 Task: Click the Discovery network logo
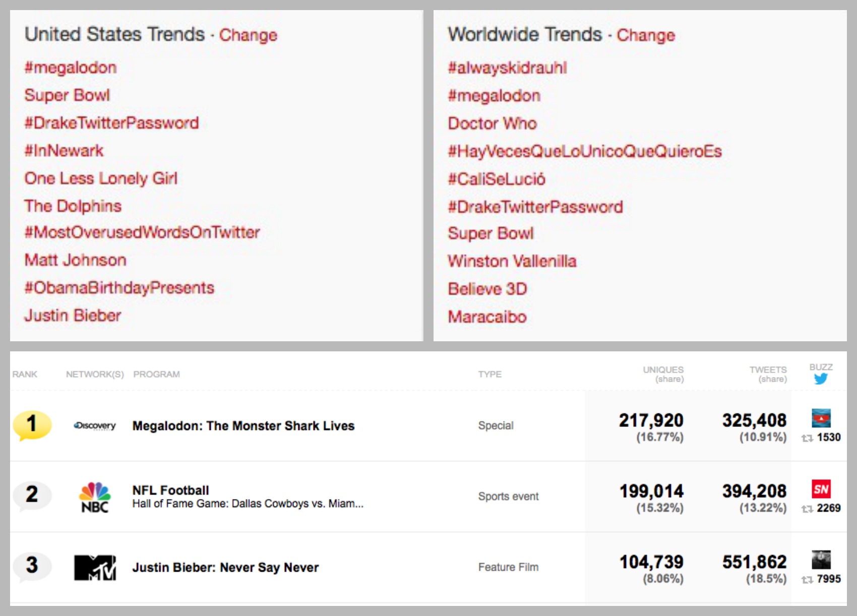click(x=95, y=426)
